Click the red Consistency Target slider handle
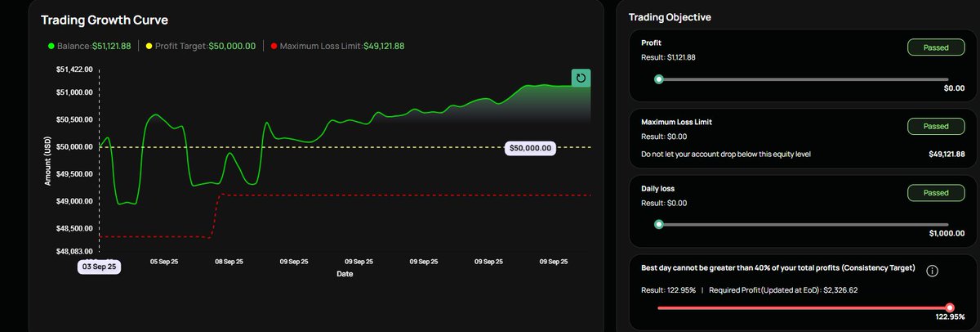 point(950,307)
